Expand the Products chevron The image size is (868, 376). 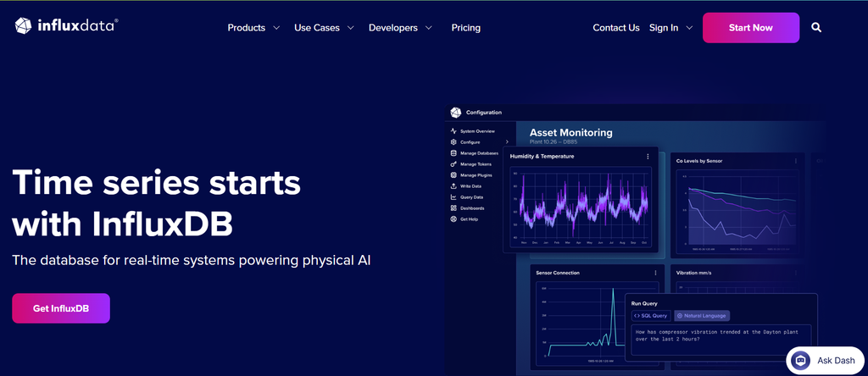(276, 28)
